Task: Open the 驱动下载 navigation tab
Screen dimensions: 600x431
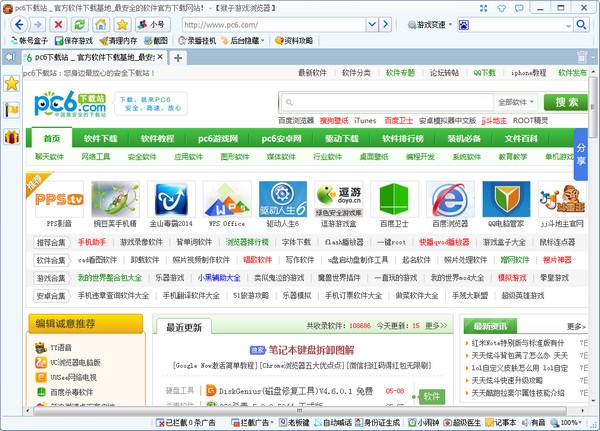Action: pos(341,138)
